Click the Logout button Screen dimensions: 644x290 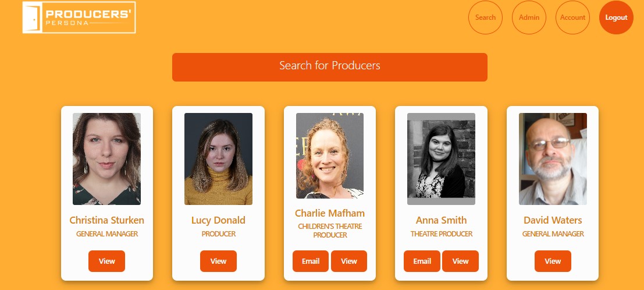pyautogui.click(x=616, y=17)
